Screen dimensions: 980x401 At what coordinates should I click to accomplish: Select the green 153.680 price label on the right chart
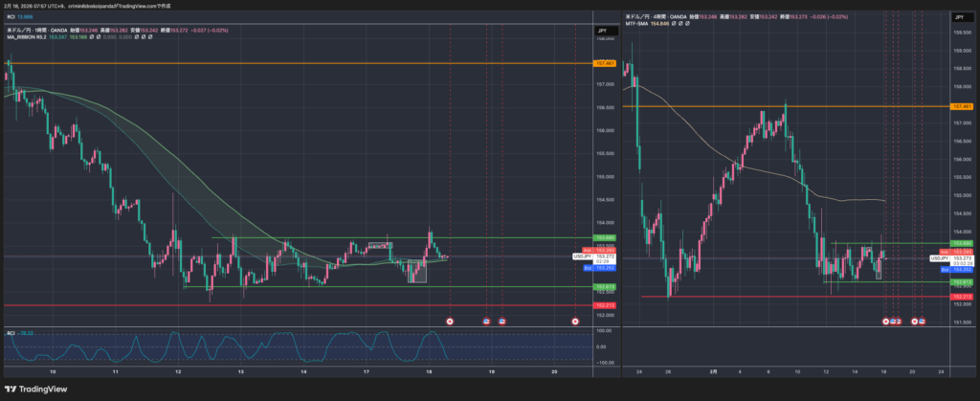point(961,243)
